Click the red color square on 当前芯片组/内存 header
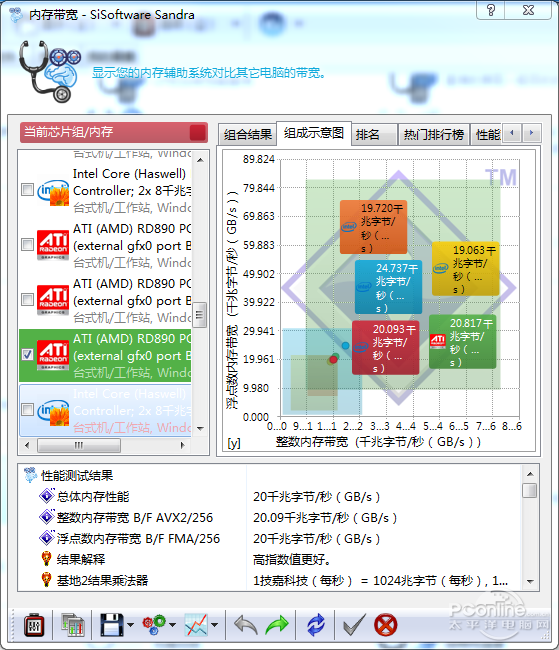 198,133
